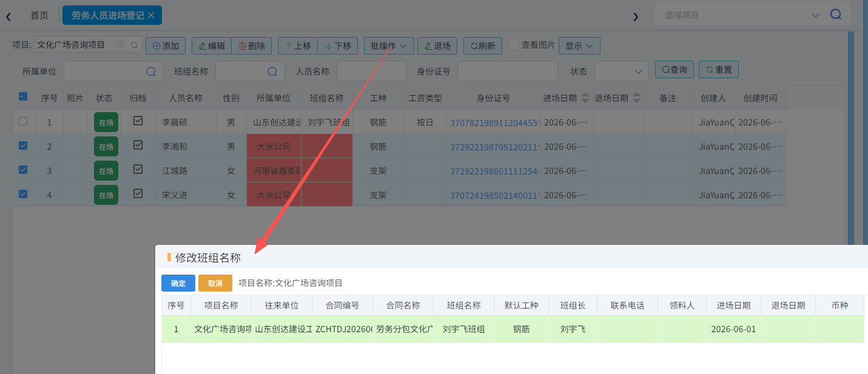Click the 查询 button

click(x=674, y=70)
